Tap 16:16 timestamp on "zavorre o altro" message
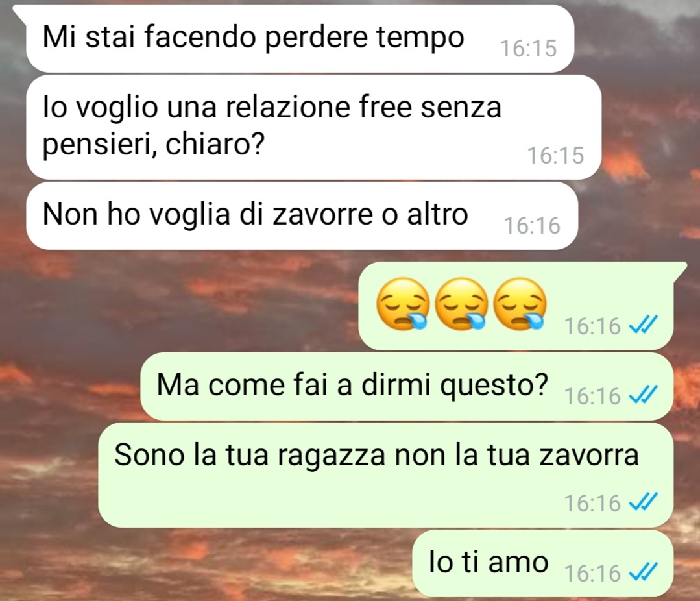 (532, 225)
